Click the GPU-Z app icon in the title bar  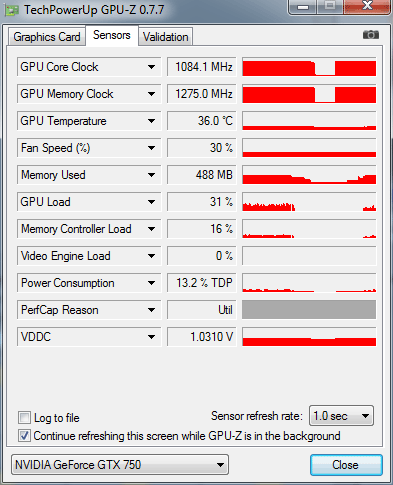click(12, 10)
